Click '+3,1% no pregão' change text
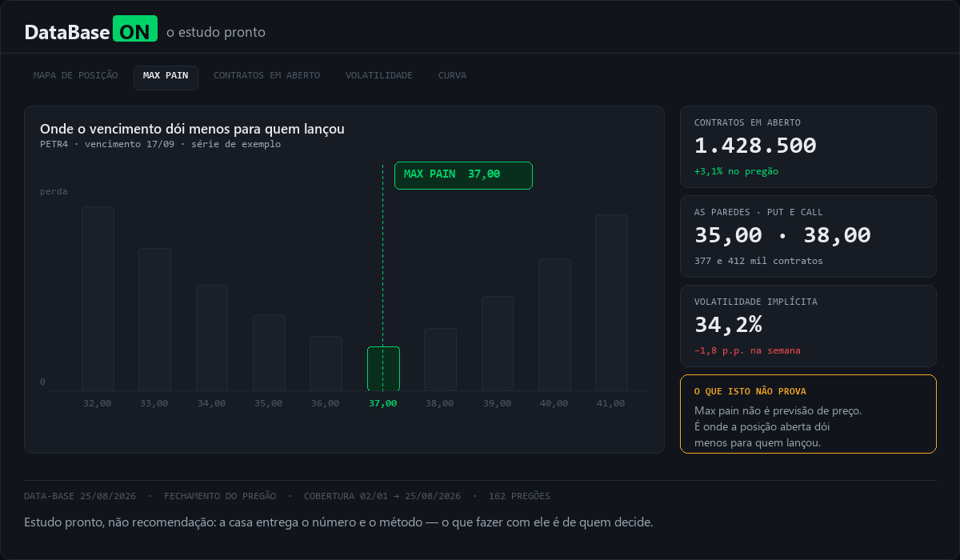 point(736,171)
